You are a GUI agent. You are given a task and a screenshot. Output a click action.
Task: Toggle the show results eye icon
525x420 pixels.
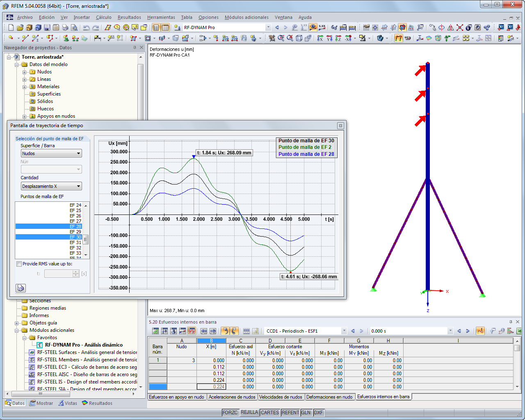point(313,27)
